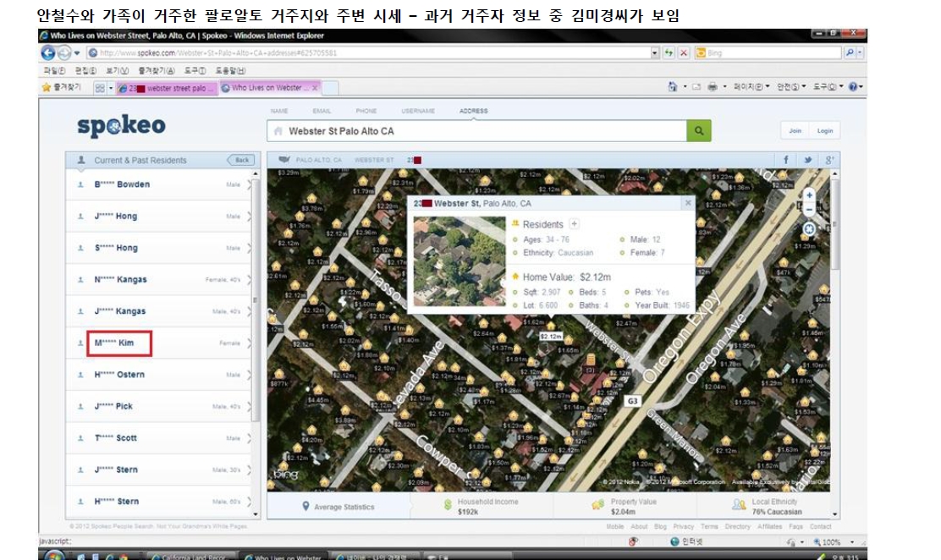
Task: Click the Spokeo logo
Action: click(121, 126)
